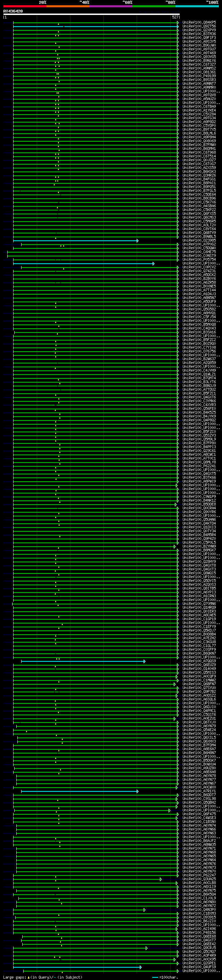Click the query name AV436420

coord(13,11)
